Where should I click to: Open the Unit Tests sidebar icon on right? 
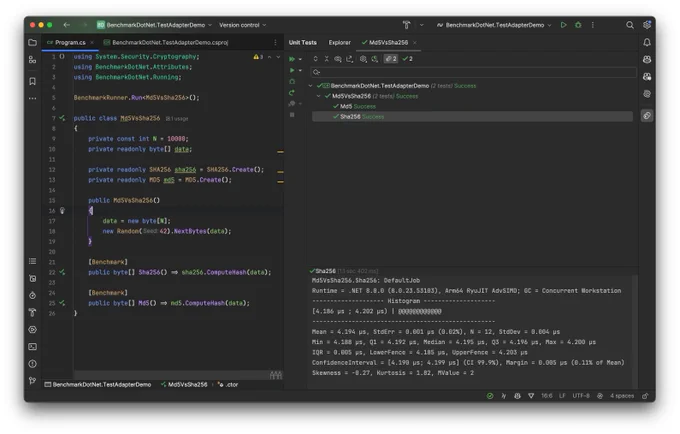(647, 116)
